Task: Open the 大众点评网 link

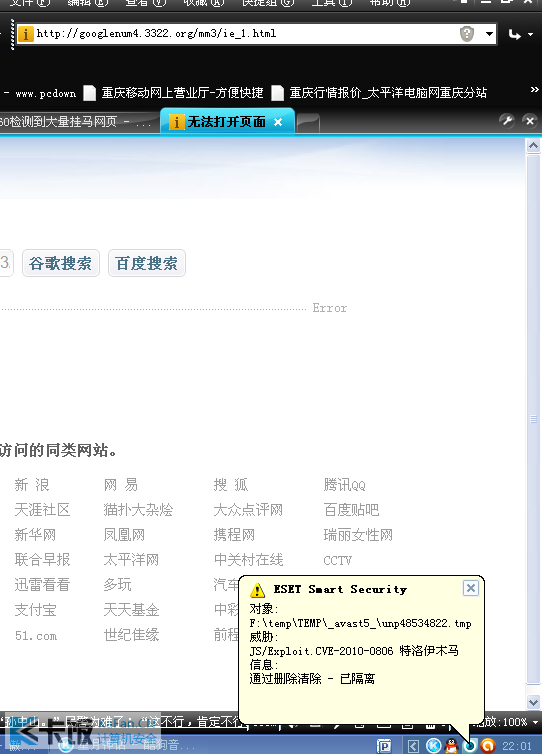Action: [x=248, y=510]
